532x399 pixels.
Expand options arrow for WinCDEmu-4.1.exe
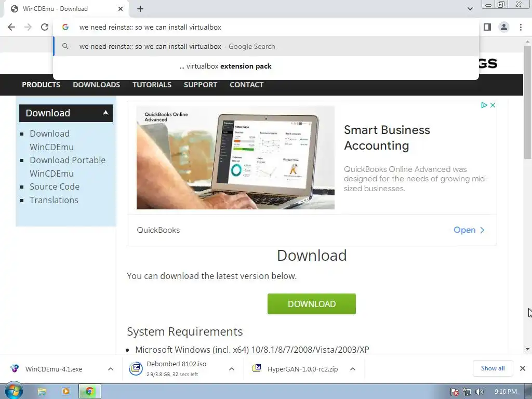pos(111,369)
